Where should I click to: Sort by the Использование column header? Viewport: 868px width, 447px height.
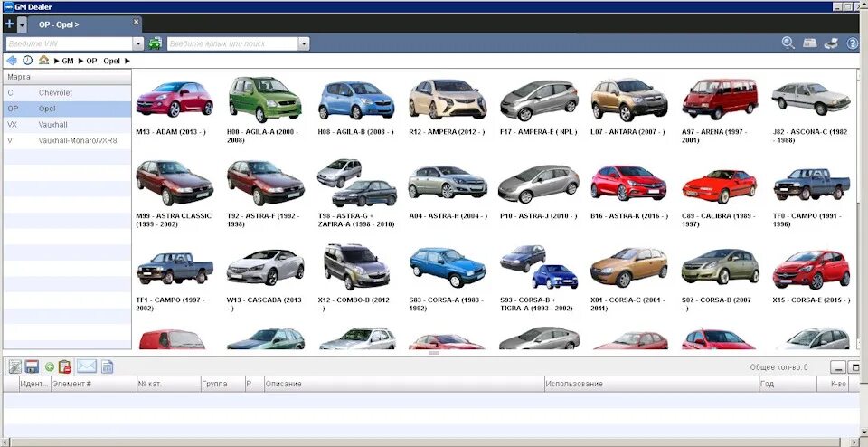pos(652,384)
